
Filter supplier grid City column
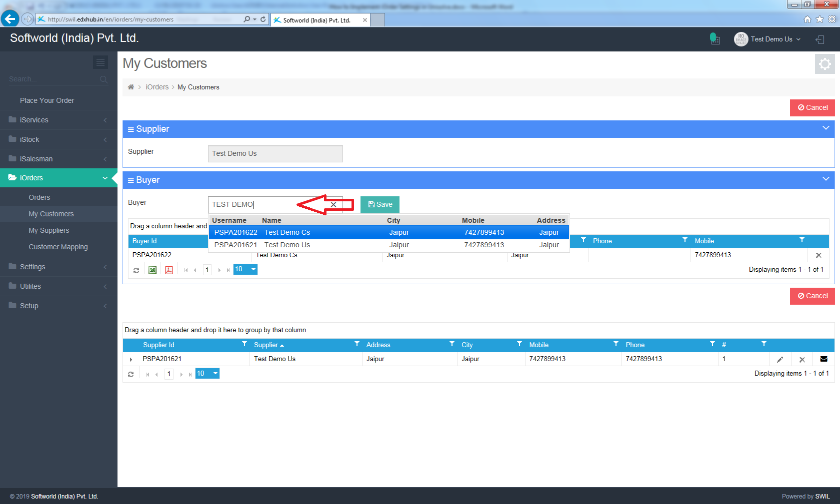519,344
